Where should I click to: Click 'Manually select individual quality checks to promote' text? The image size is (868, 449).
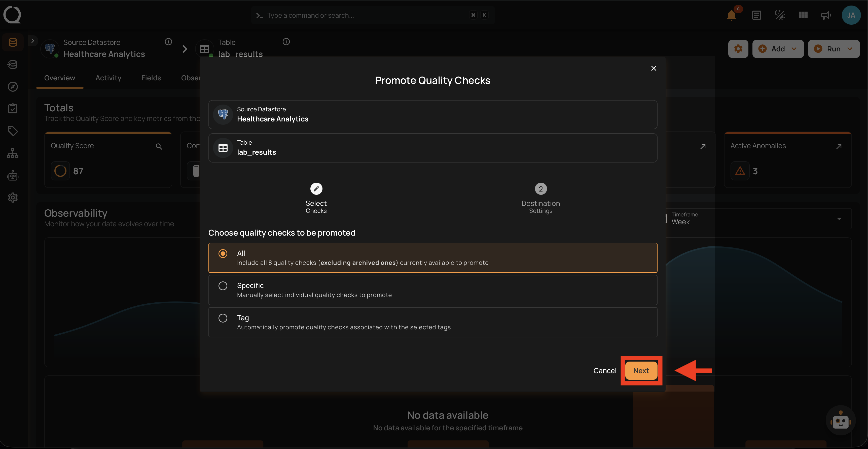(314, 295)
